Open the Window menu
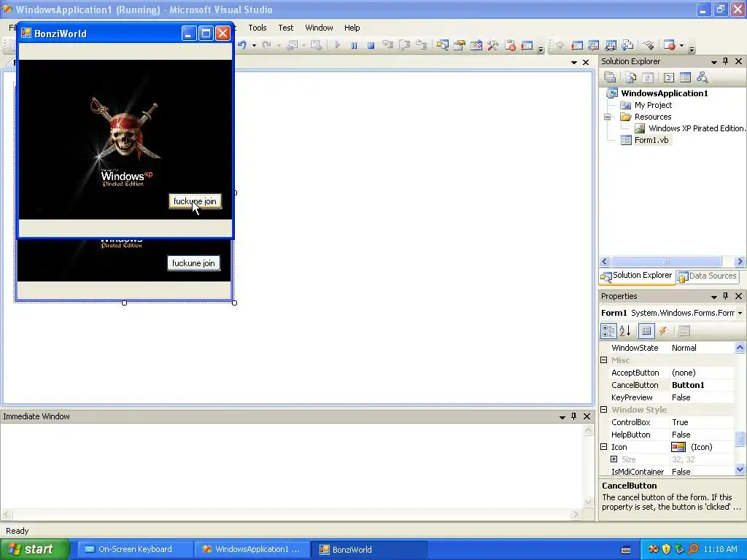This screenshot has width=747, height=560. (319, 28)
